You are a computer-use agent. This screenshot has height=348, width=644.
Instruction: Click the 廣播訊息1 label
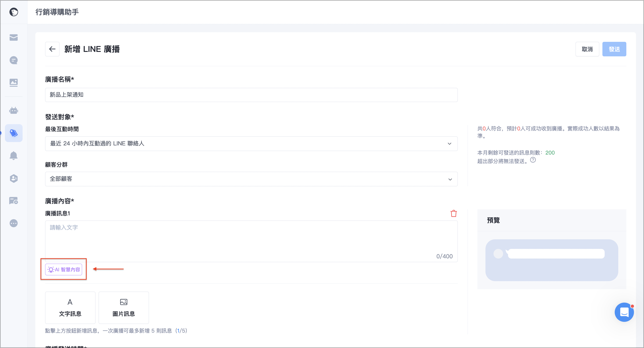click(x=57, y=213)
